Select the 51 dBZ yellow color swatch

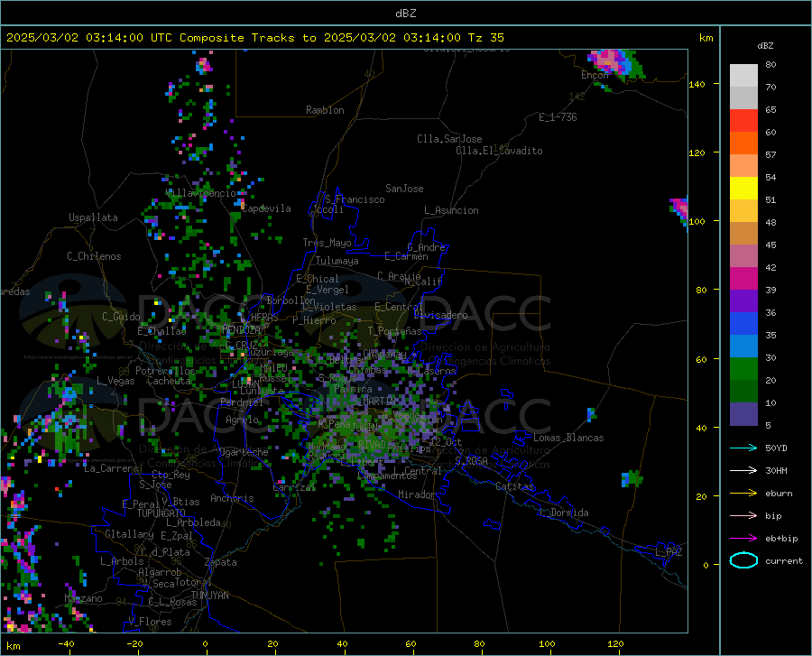tap(743, 188)
